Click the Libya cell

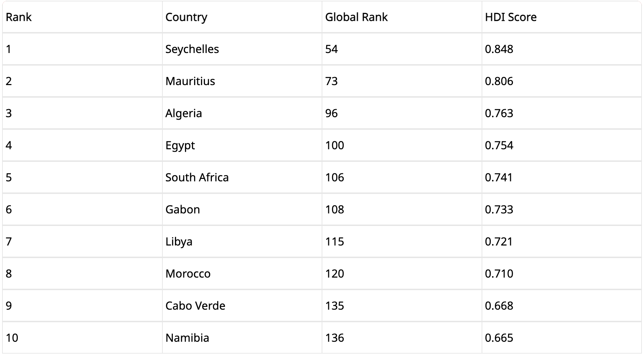(179, 242)
